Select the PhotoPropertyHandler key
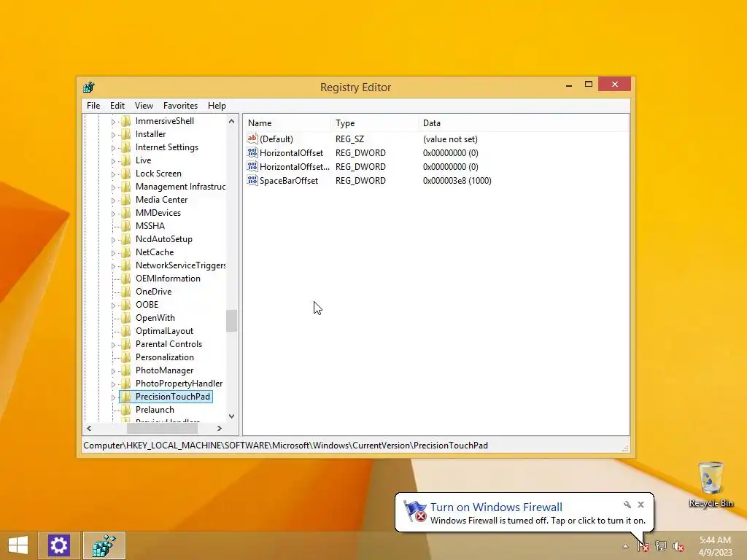Viewport: 747px width, 560px height. [179, 384]
